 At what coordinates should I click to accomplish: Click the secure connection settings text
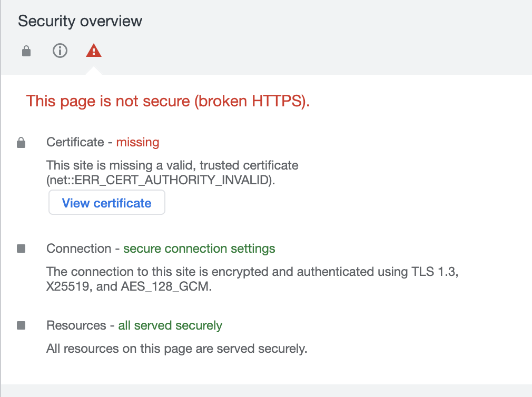199,248
